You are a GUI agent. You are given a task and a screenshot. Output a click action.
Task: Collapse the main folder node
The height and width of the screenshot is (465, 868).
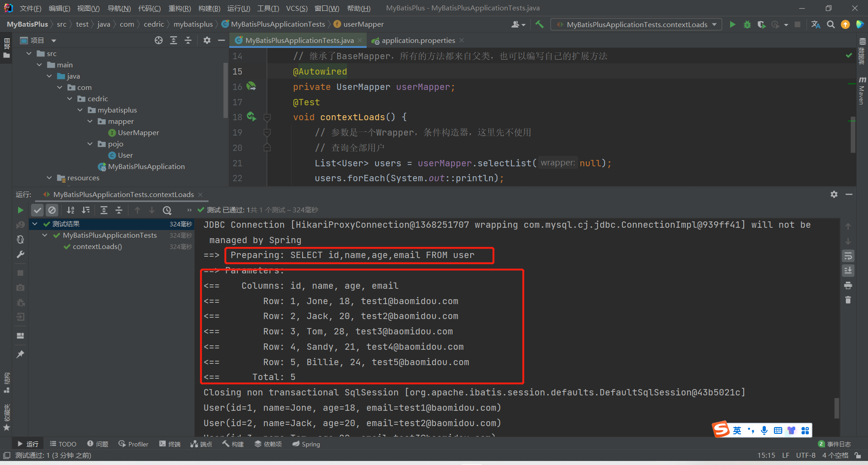pos(39,65)
